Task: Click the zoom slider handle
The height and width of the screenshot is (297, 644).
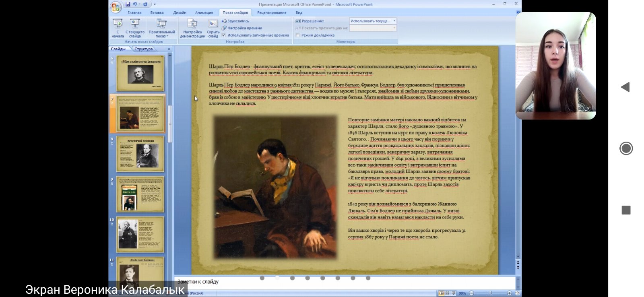Action: point(490,293)
